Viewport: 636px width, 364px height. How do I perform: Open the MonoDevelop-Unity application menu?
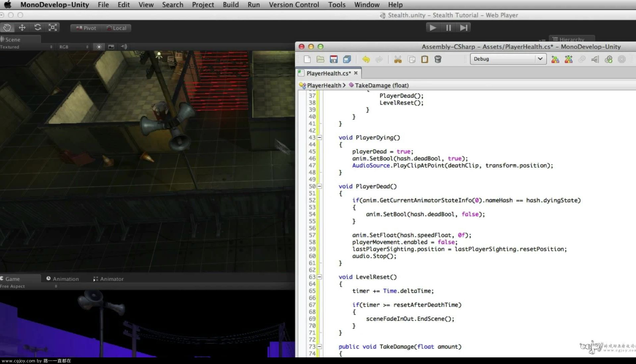(x=55, y=5)
